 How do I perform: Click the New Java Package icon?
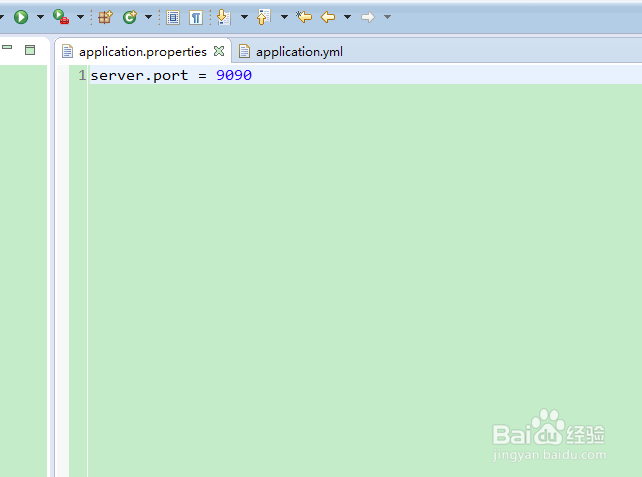[105, 17]
